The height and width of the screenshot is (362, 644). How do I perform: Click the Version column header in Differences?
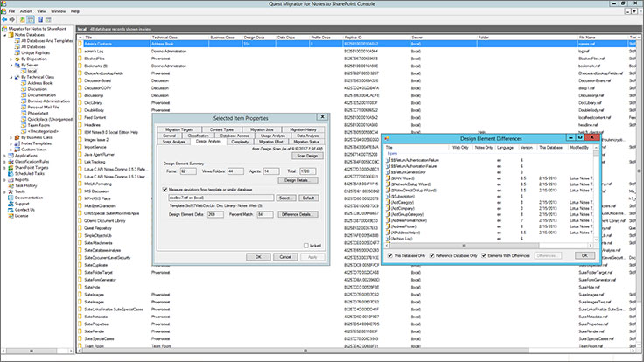(x=527, y=147)
